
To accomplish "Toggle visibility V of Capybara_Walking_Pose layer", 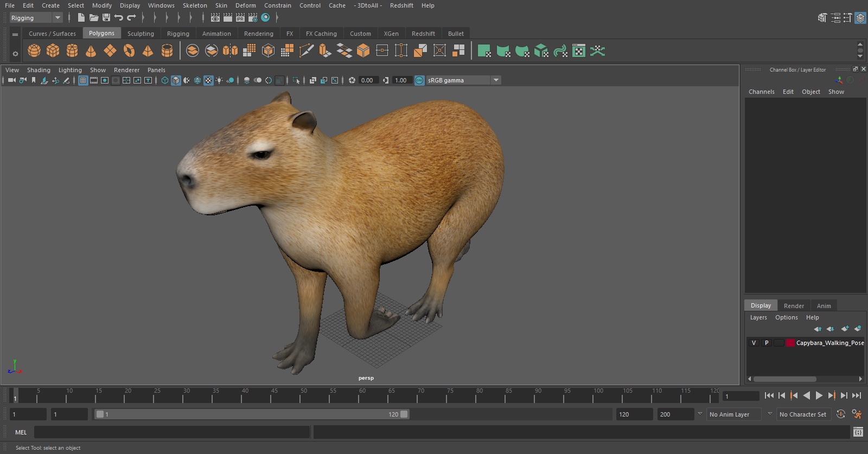I will pyautogui.click(x=754, y=343).
